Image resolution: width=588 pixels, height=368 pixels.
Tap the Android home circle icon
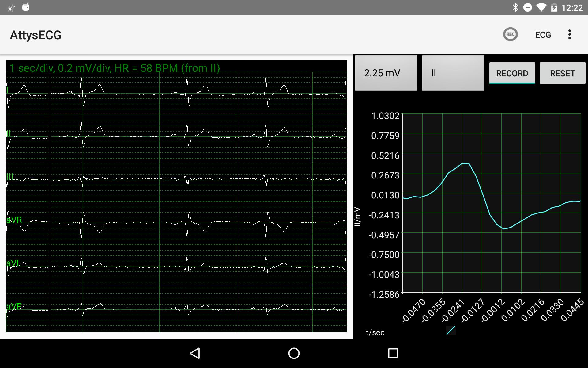pos(294,353)
